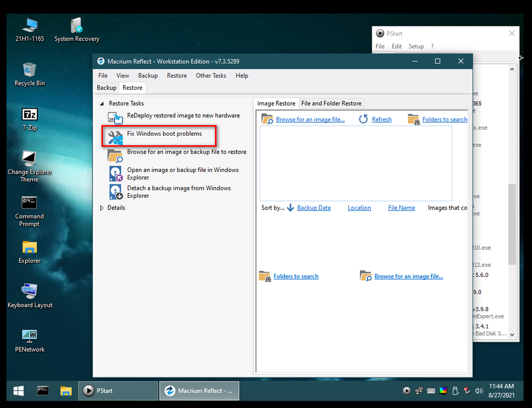Click the Browse for image or backup icon
Image resolution: width=532 pixels, height=408 pixels.
pyautogui.click(x=115, y=156)
